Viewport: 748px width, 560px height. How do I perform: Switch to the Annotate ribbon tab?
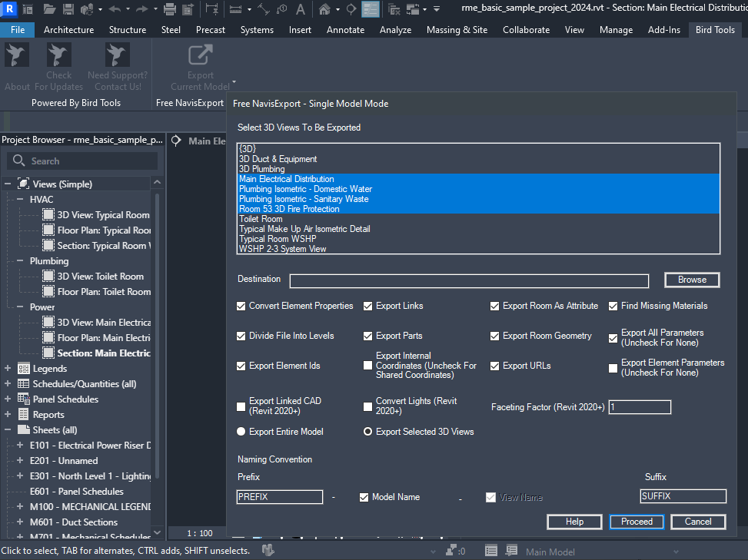click(345, 30)
